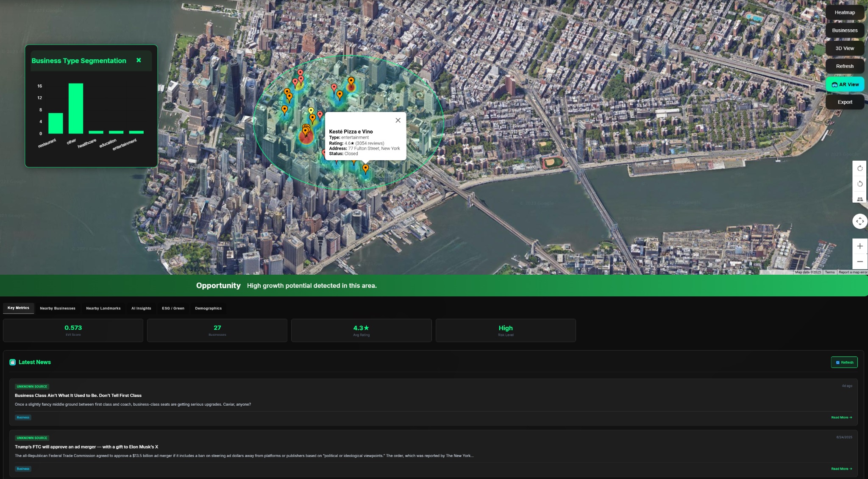Open the Demographics tab
Image resolution: width=868 pixels, height=479 pixels.
pos(208,308)
